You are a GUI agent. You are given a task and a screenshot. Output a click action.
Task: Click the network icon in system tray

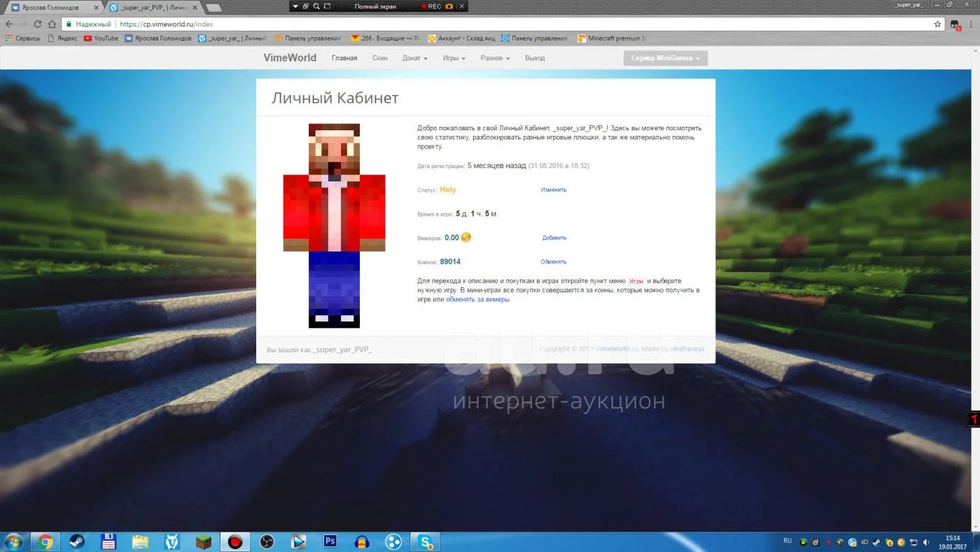913,541
